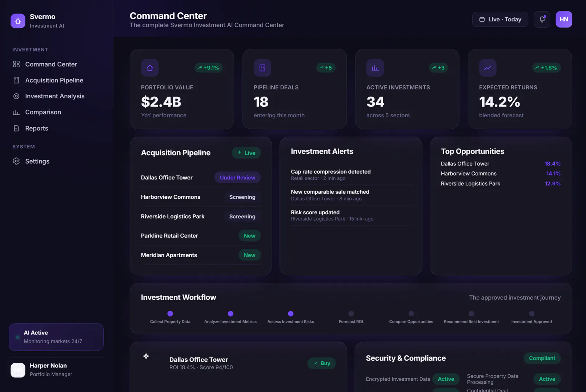Click the Settings gear icon
This screenshot has height=392, width=586.
pyautogui.click(x=16, y=161)
